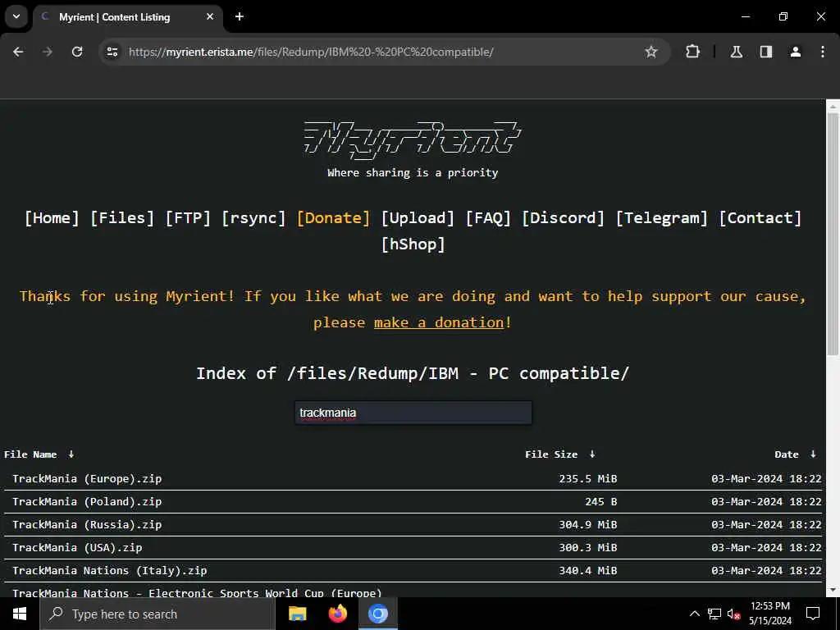Sort by File Size column arrow
This screenshot has width=840, height=630.
coord(592,454)
